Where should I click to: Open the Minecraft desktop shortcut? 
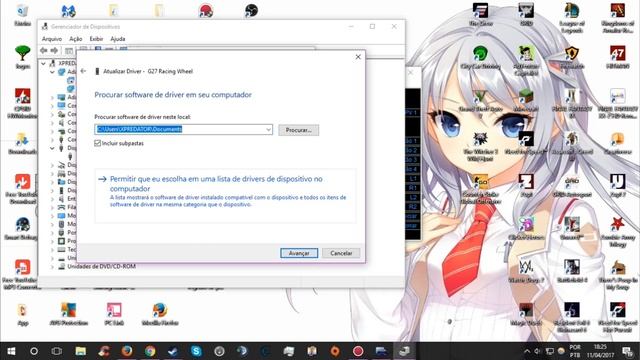click(526, 101)
